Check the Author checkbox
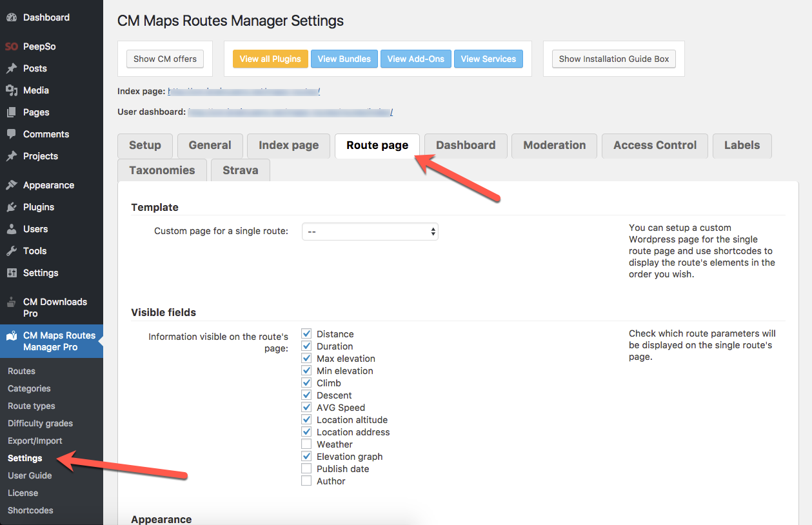Viewport: 812px width, 525px height. [x=306, y=481]
